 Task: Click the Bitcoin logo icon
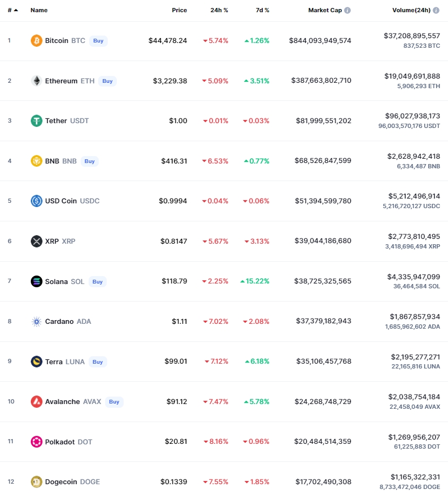pos(37,41)
